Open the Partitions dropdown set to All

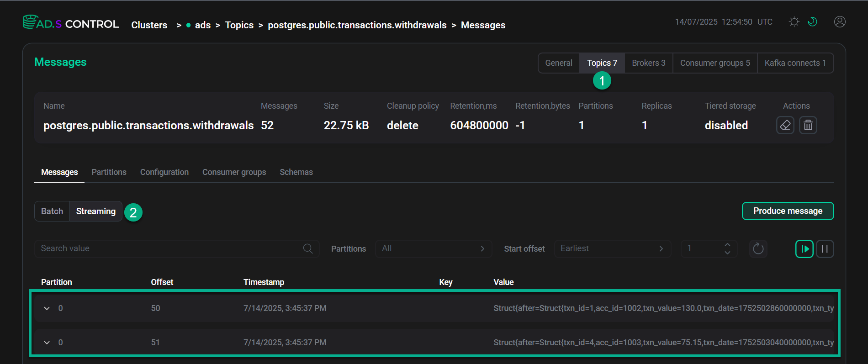[433, 248]
